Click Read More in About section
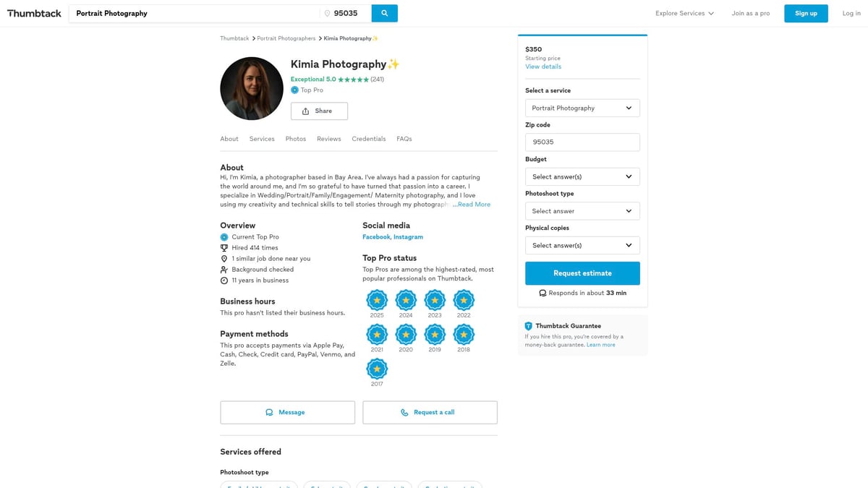 (x=474, y=205)
